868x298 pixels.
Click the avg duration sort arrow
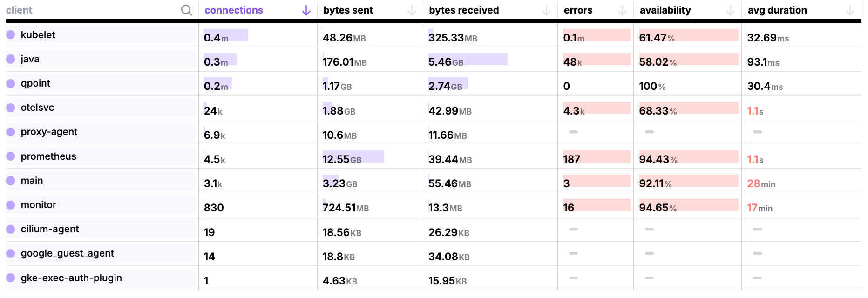click(850, 10)
